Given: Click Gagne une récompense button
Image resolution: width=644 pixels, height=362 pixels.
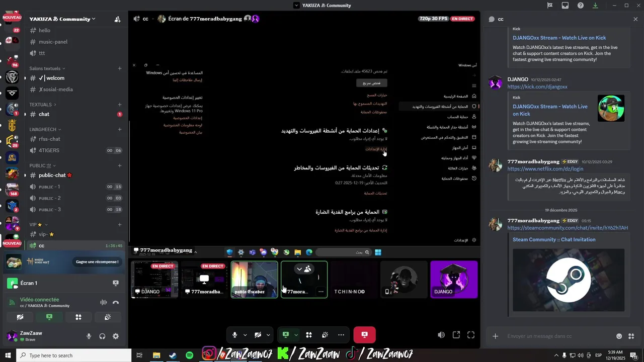Looking at the screenshot, I should [97, 262].
